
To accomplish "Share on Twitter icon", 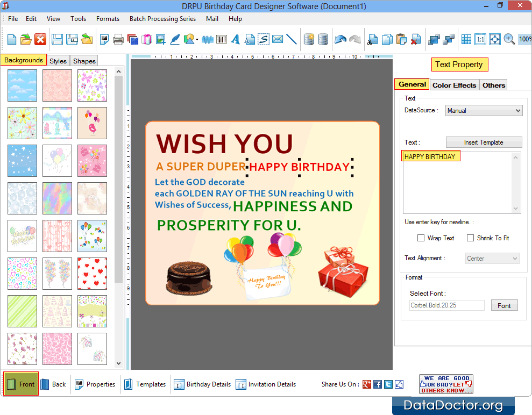I will [x=388, y=384].
